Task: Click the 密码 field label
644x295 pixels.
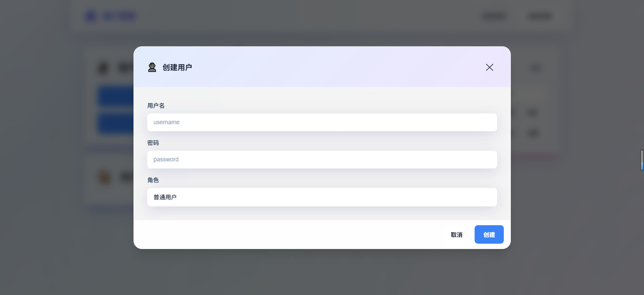Action: click(x=153, y=143)
